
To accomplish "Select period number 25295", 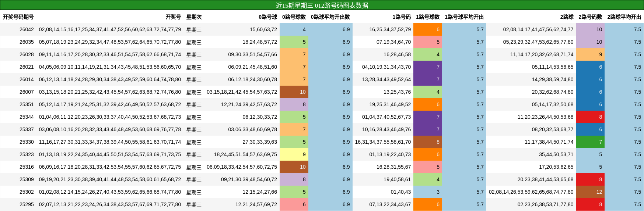I will (x=27, y=204).
